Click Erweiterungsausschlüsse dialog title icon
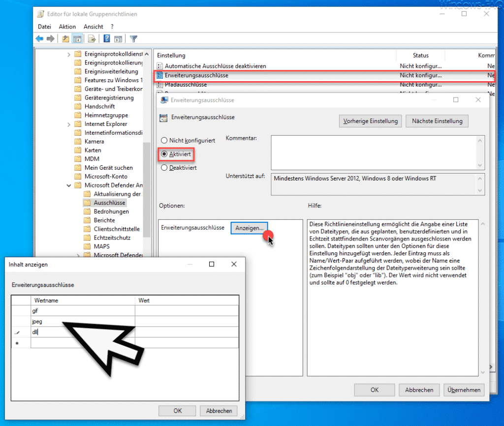504x426 pixels. [164, 100]
